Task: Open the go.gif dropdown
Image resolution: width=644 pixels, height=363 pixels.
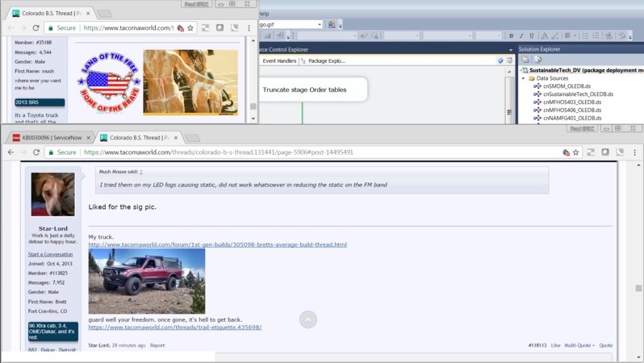Action: coord(320,25)
